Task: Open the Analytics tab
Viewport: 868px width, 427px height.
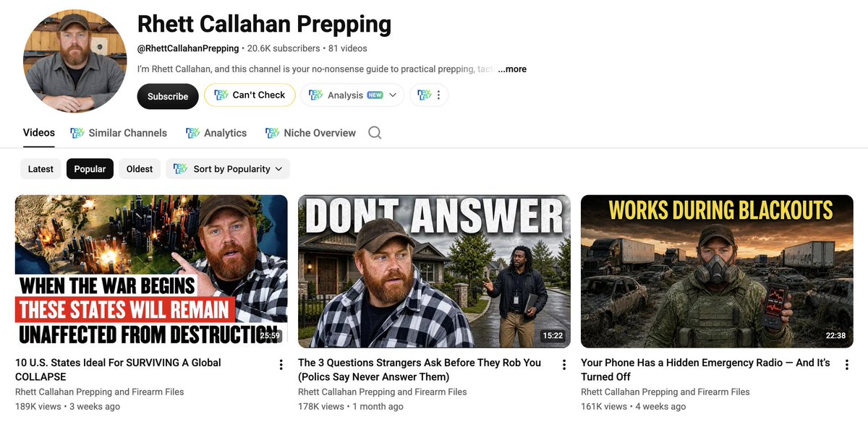Action: click(x=216, y=133)
